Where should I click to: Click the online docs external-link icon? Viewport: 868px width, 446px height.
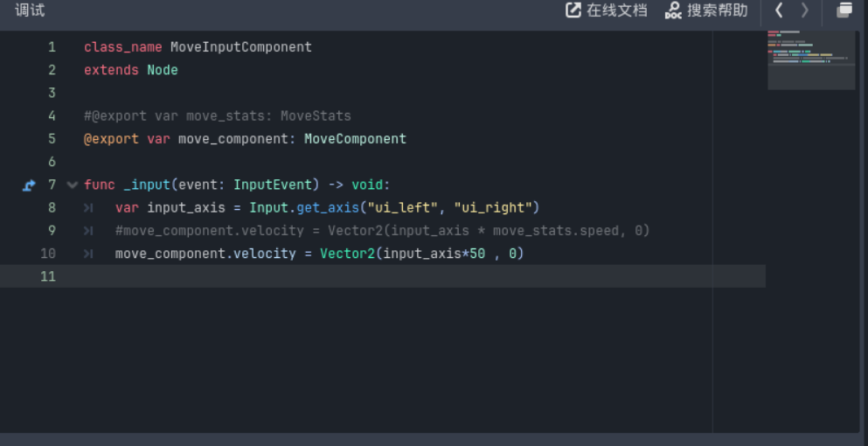[x=573, y=10]
